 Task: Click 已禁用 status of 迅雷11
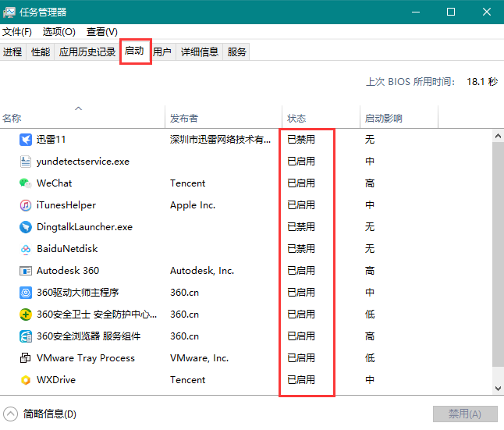point(301,140)
